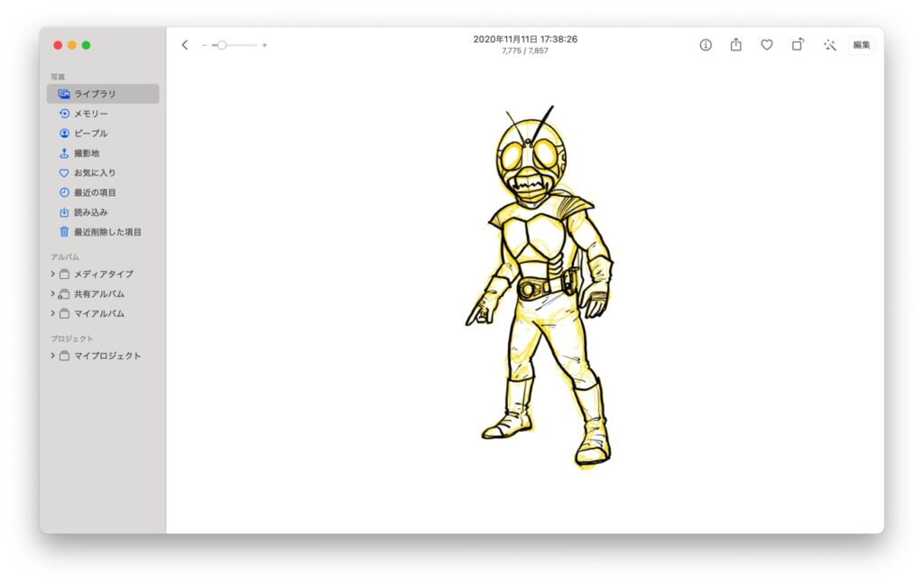Select the 共有アルバム folder
924x586 pixels.
click(x=103, y=293)
